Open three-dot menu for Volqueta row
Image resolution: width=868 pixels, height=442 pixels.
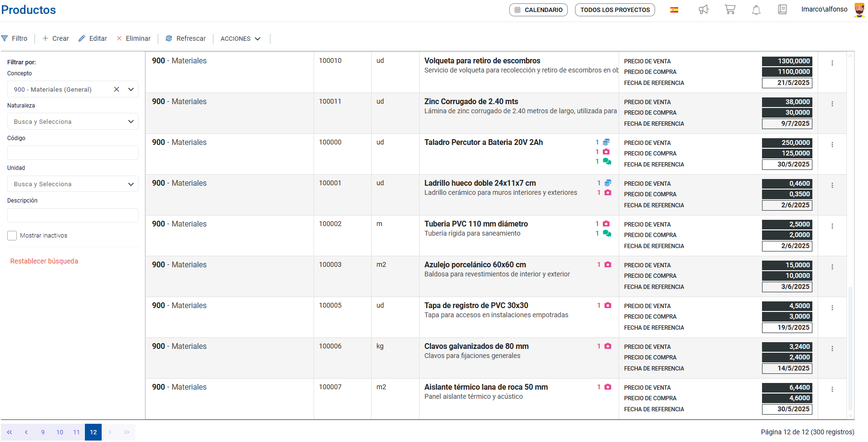point(832,63)
